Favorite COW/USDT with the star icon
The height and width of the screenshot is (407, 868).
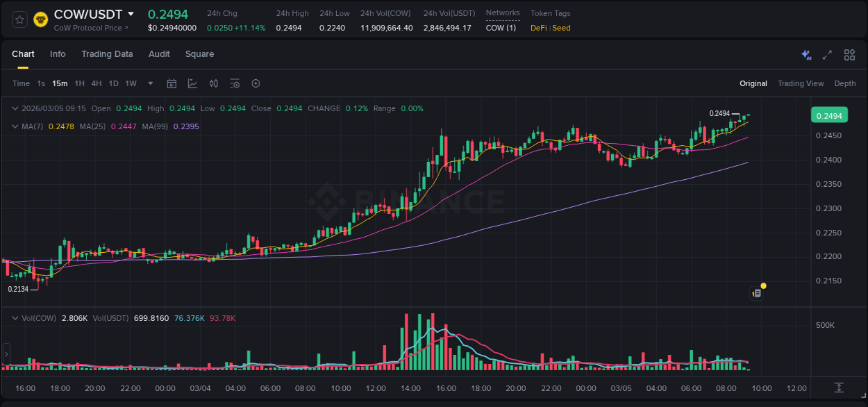tap(19, 19)
